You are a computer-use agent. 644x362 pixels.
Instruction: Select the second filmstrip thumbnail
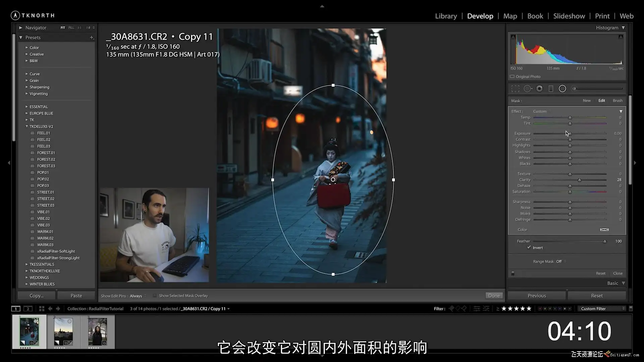(63, 331)
